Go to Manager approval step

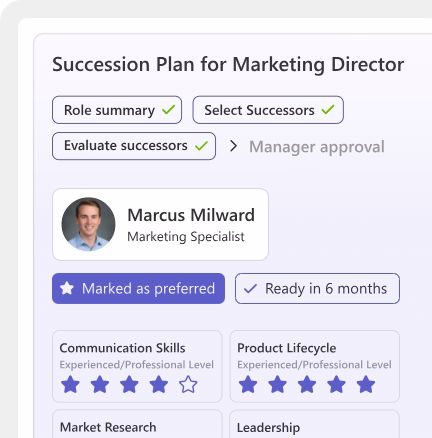[317, 147]
